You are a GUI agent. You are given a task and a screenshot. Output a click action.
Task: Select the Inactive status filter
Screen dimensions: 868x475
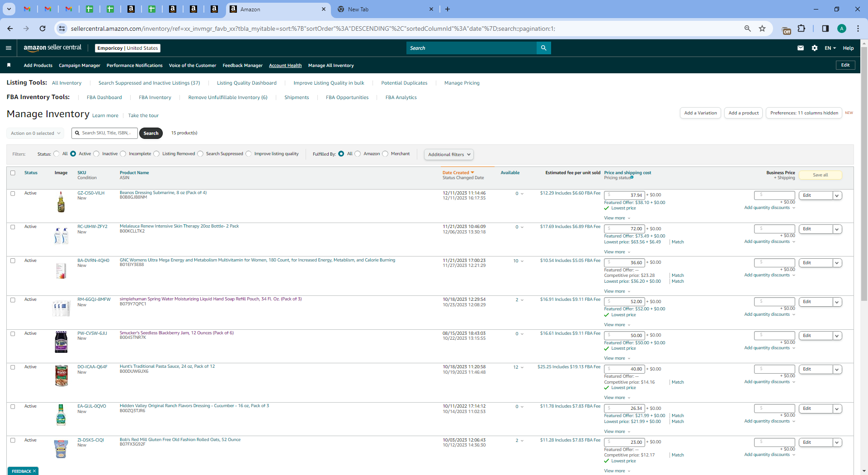pyautogui.click(x=96, y=154)
